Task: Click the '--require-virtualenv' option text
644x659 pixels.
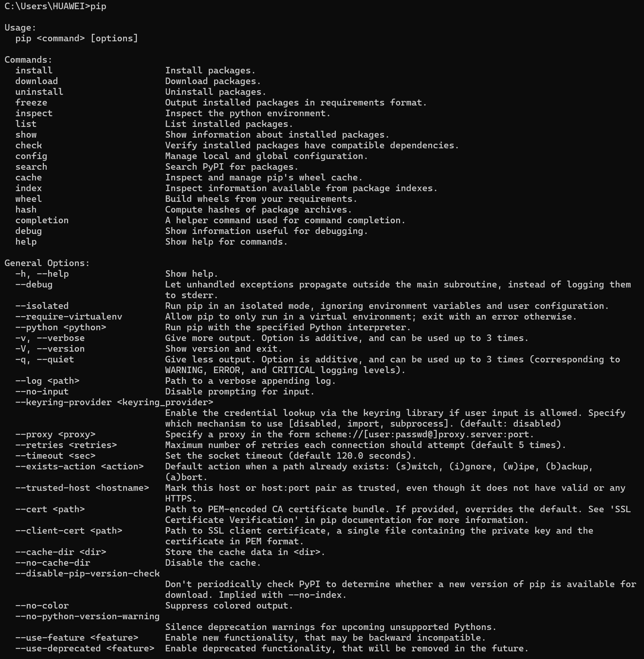Action: [x=69, y=317]
